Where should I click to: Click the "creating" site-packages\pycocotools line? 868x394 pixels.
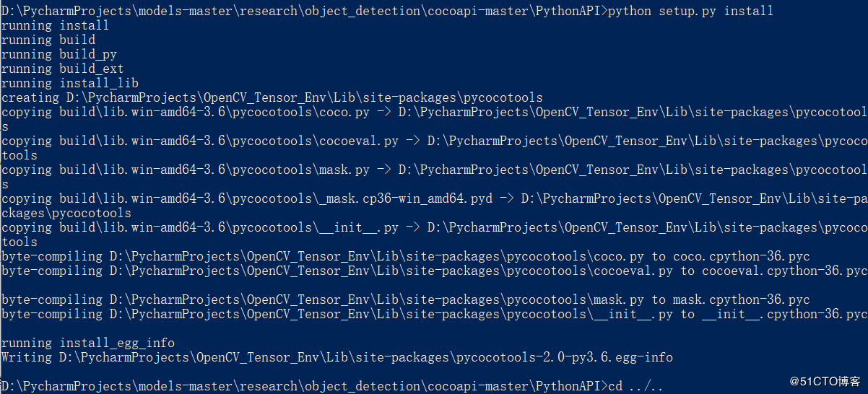pos(272,97)
